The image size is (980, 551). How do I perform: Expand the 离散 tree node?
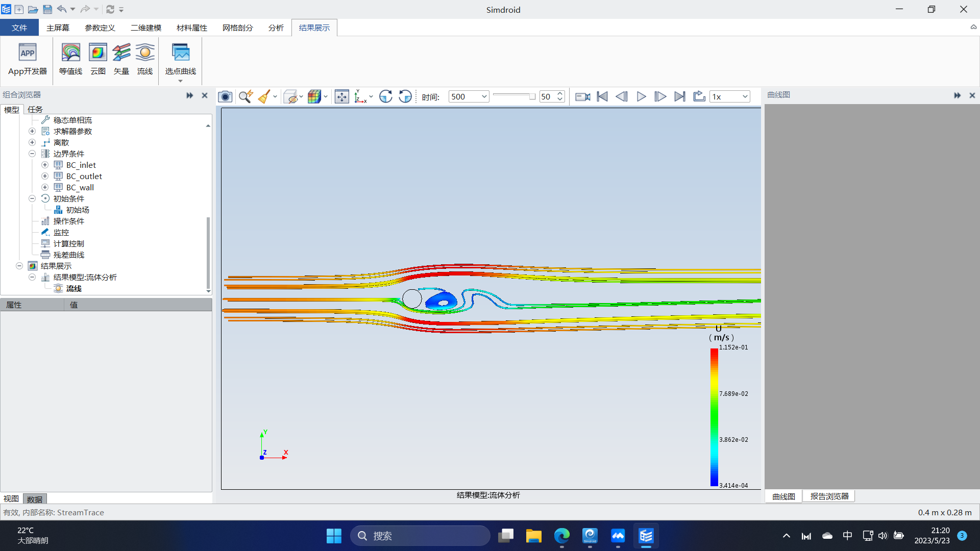(x=32, y=142)
